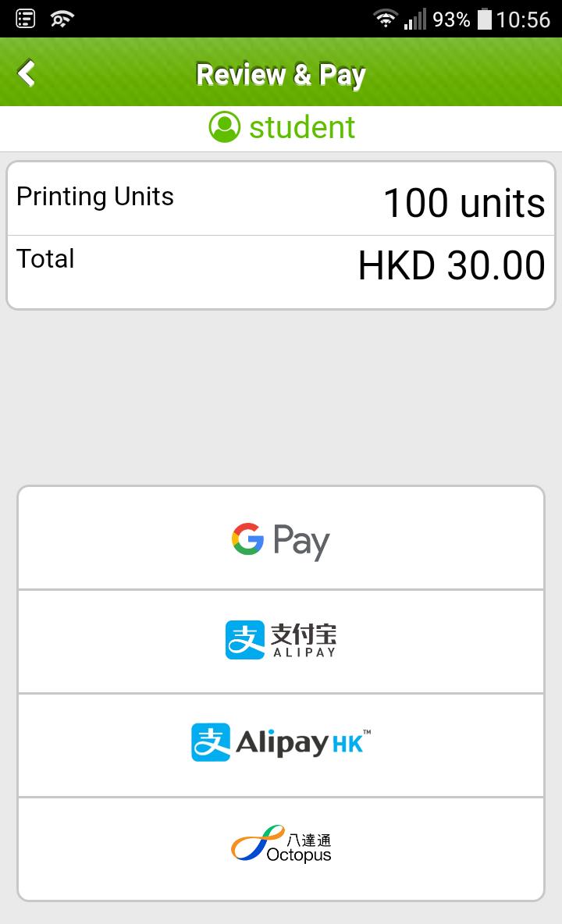This screenshot has width=562, height=924.
Task: Open the notification icon in status bar
Action: pos(25,19)
